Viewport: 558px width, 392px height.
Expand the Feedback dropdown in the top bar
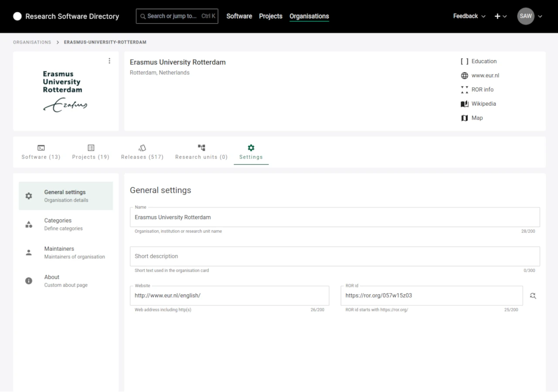(x=469, y=16)
